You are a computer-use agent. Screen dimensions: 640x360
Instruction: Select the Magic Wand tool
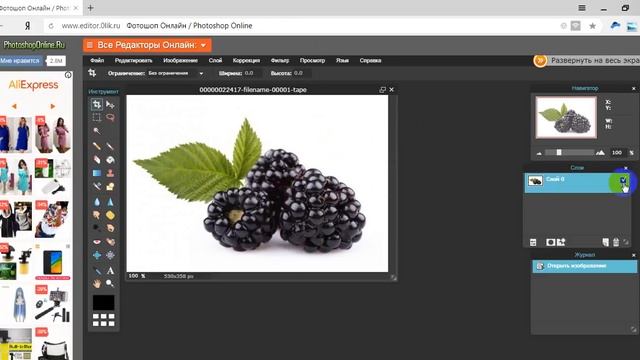click(x=97, y=131)
